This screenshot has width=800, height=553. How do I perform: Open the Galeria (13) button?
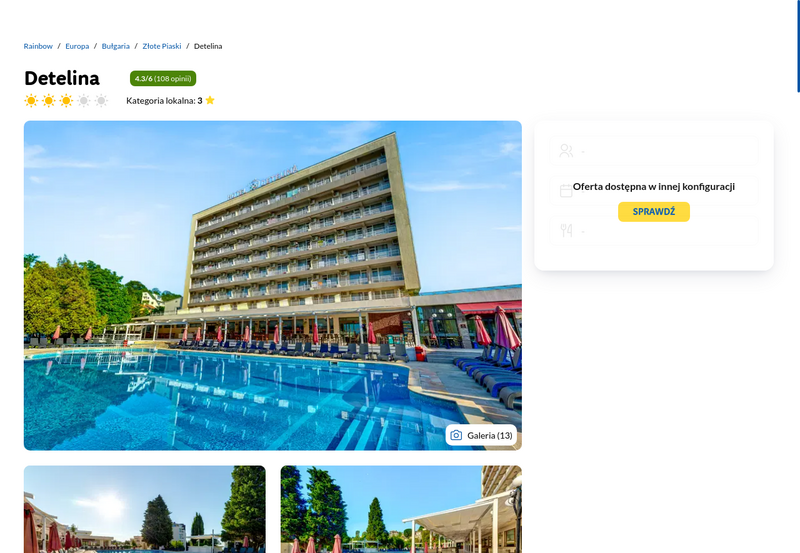pyautogui.click(x=481, y=435)
